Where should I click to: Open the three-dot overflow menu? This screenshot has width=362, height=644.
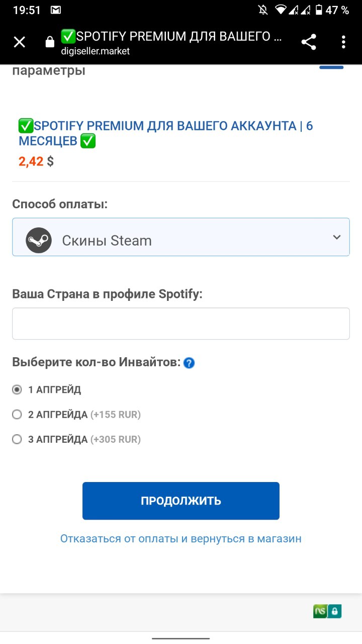344,42
